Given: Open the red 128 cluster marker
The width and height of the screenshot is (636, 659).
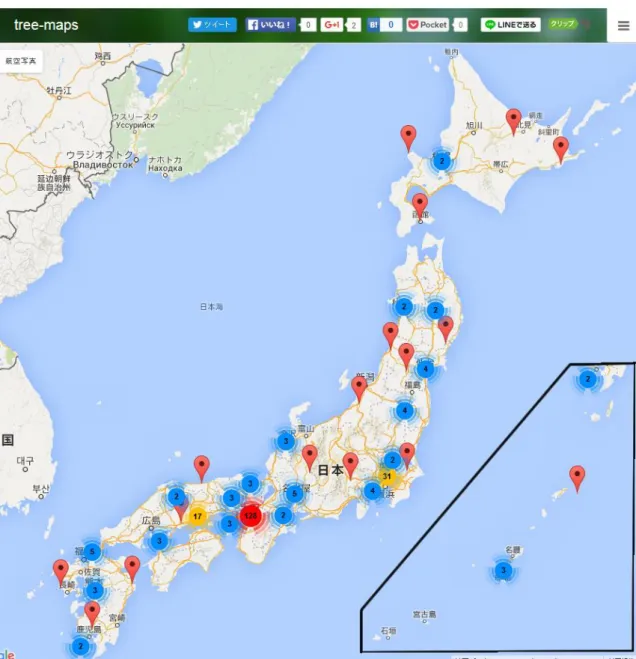Looking at the screenshot, I should (x=251, y=515).
